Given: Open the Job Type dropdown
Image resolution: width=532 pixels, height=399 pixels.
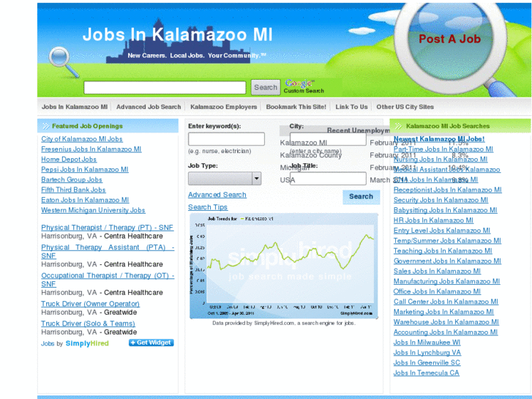Looking at the screenshot, I should (225, 179).
